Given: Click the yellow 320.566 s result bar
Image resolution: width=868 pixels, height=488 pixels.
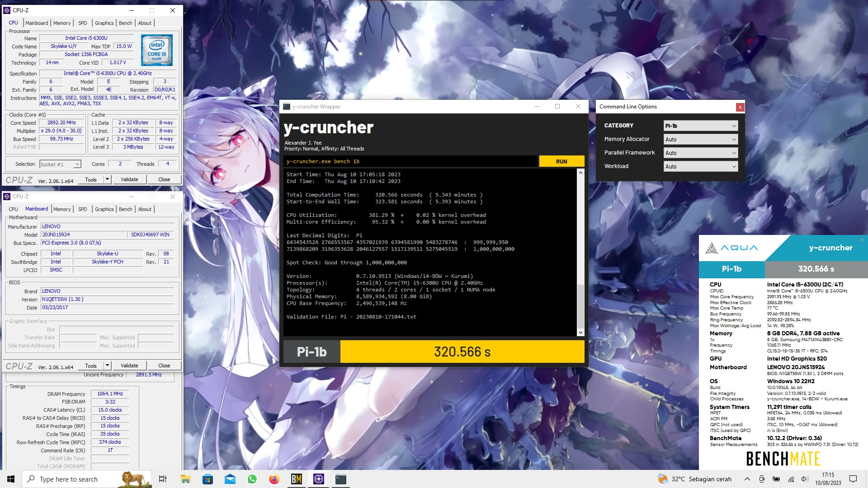Looking at the screenshot, I should point(462,352).
